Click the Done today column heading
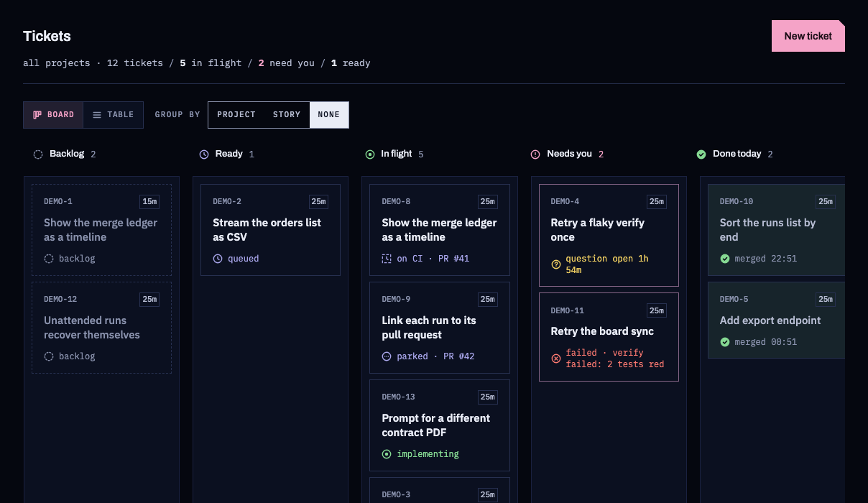Screen dimensions: 868x503 click(x=737, y=154)
